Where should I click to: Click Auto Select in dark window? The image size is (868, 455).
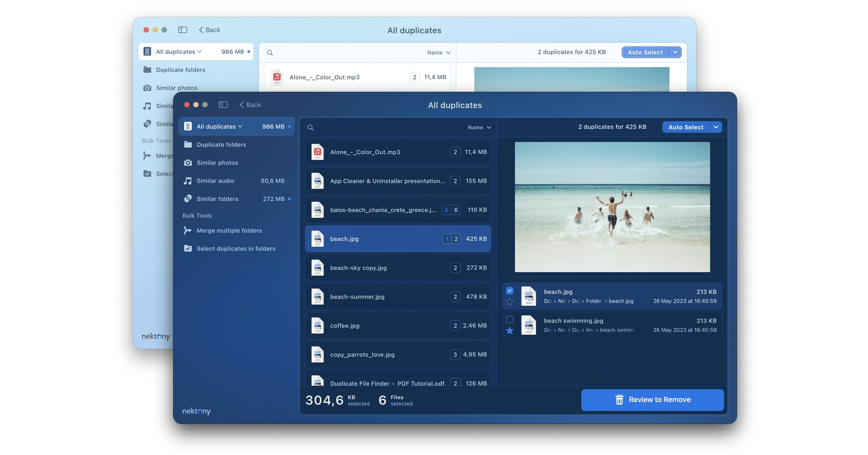[686, 127]
